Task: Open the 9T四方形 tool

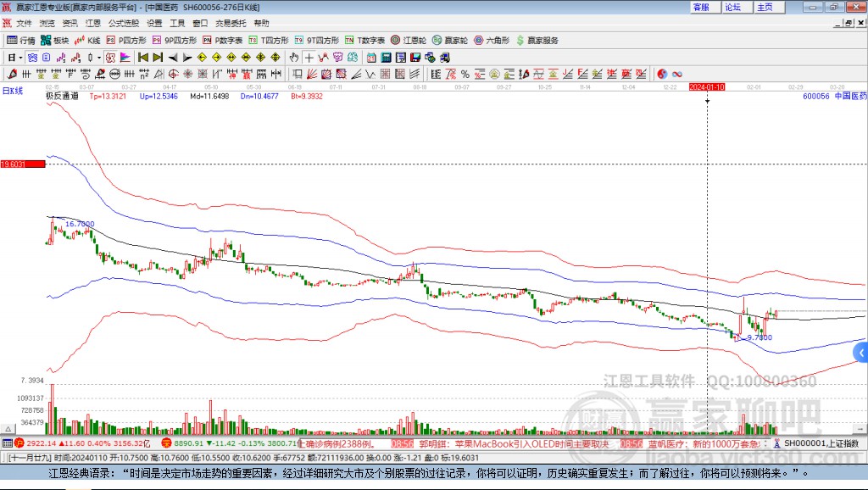Action: (x=317, y=41)
